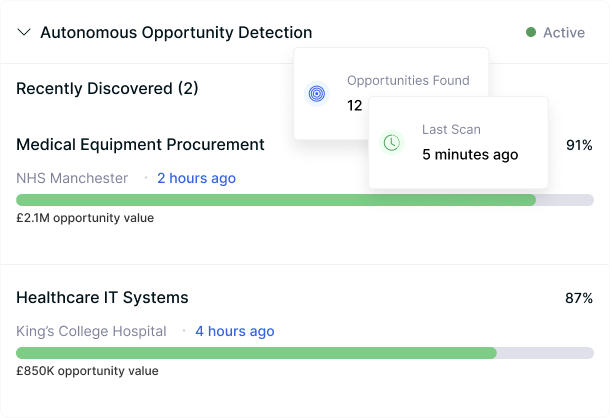
Task: Click the NHS Manchester organization name
Action: coord(72,178)
